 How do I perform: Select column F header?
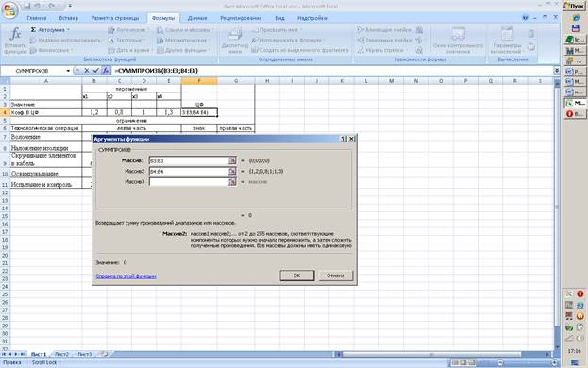199,81
